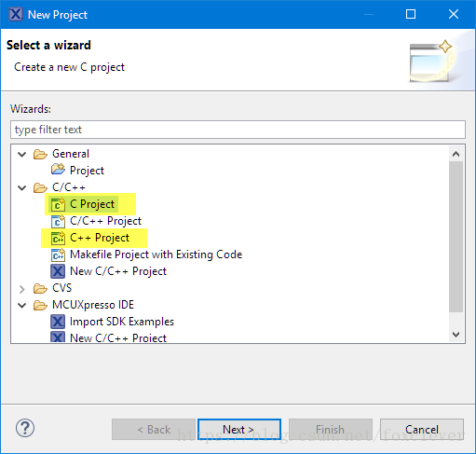The image size is (476, 454).
Task: Click the C/C++ folder icon
Action: (40, 187)
